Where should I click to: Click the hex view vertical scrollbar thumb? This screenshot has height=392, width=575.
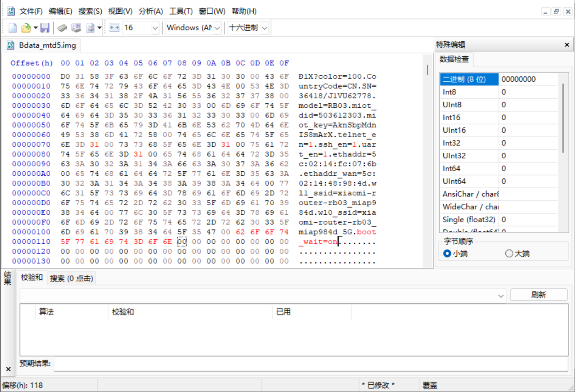[x=428, y=70]
